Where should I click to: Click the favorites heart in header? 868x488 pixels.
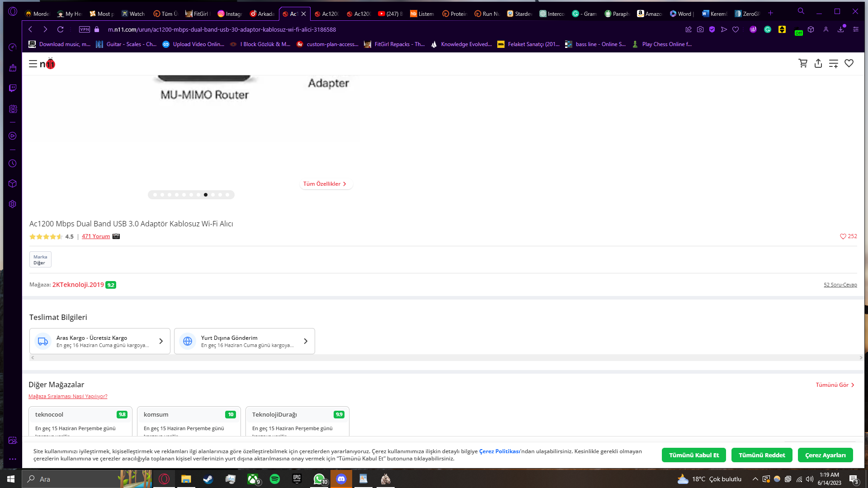[x=849, y=64]
